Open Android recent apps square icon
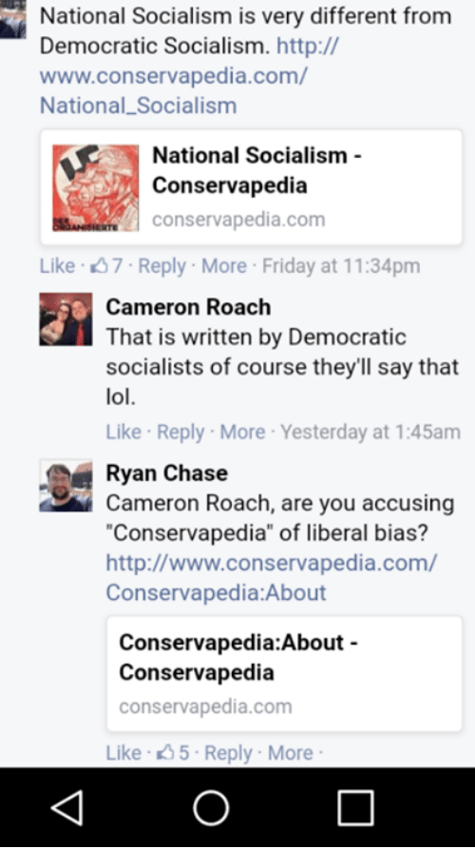The width and height of the screenshot is (475, 868). pos(355,808)
